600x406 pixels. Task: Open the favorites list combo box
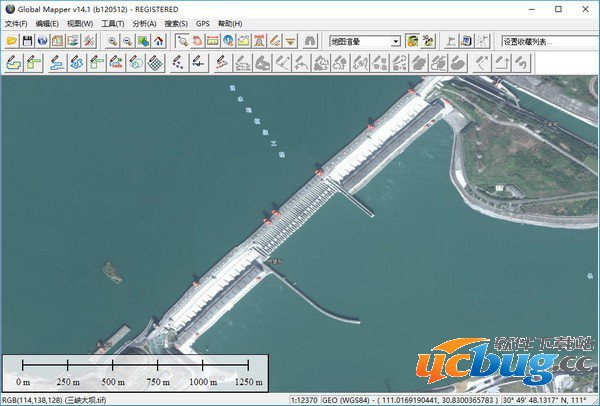[x=540, y=41]
